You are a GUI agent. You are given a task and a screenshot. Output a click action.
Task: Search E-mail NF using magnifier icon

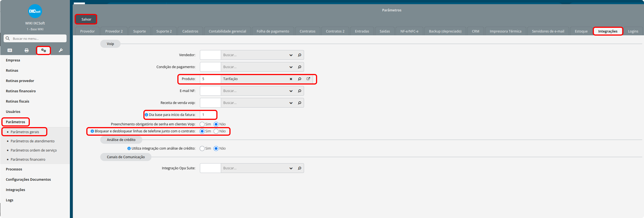(300, 91)
